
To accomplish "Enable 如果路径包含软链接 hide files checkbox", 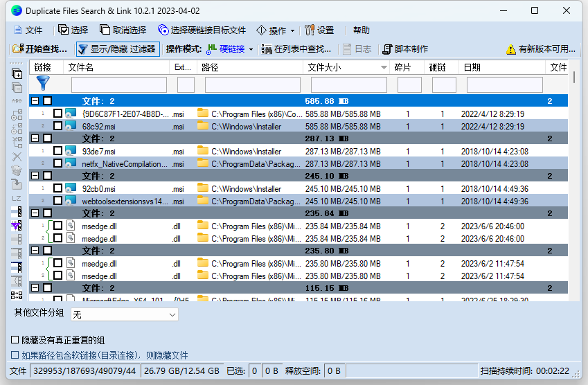I will [15, 355].
